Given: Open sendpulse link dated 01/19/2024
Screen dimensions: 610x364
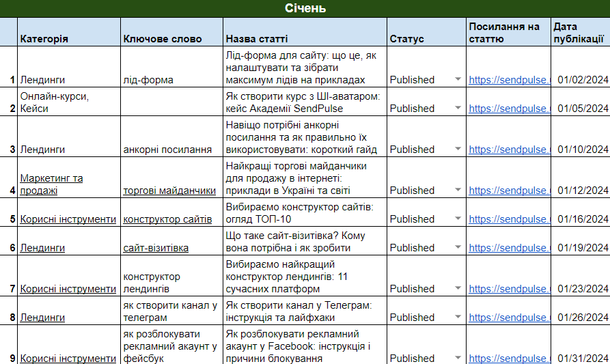Looking at the screenshot, I should 510,248.
